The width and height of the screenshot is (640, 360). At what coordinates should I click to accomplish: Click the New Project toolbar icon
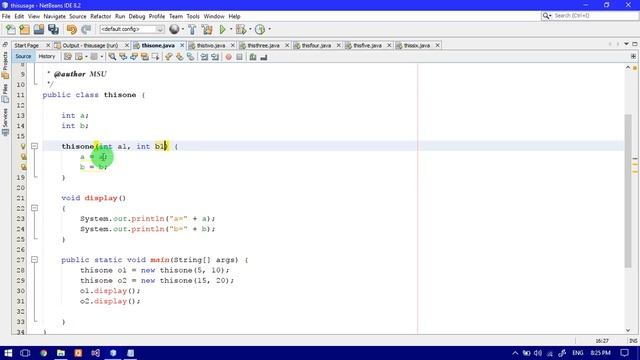click(x=24, y=29)
